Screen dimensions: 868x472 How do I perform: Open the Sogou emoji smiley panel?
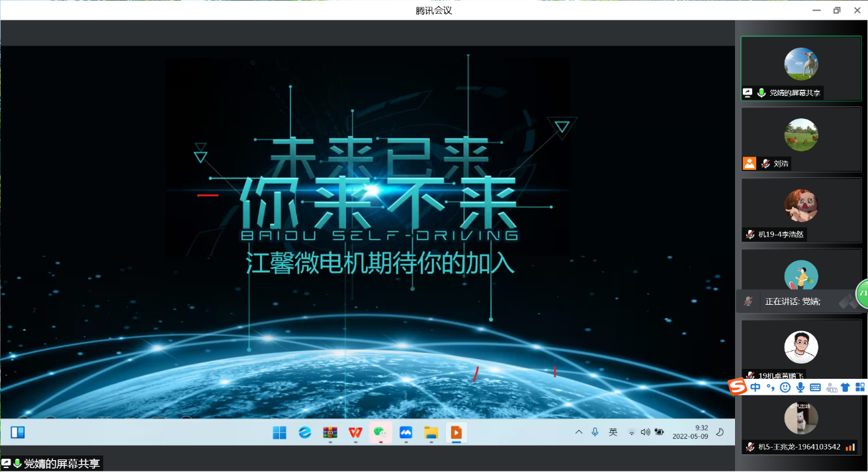point(785,387)
